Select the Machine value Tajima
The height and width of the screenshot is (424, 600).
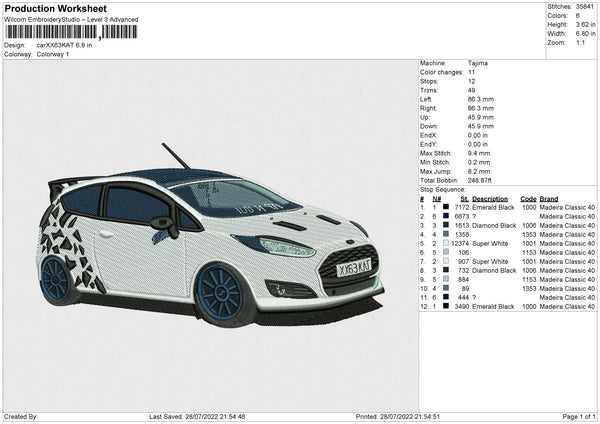pyautogui.click(x=478, y=63)
